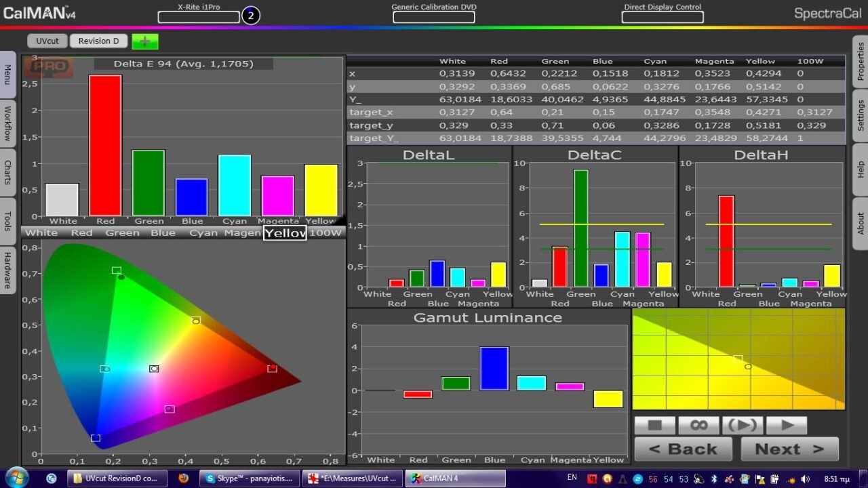Open the About side tab

click(861, 224)
